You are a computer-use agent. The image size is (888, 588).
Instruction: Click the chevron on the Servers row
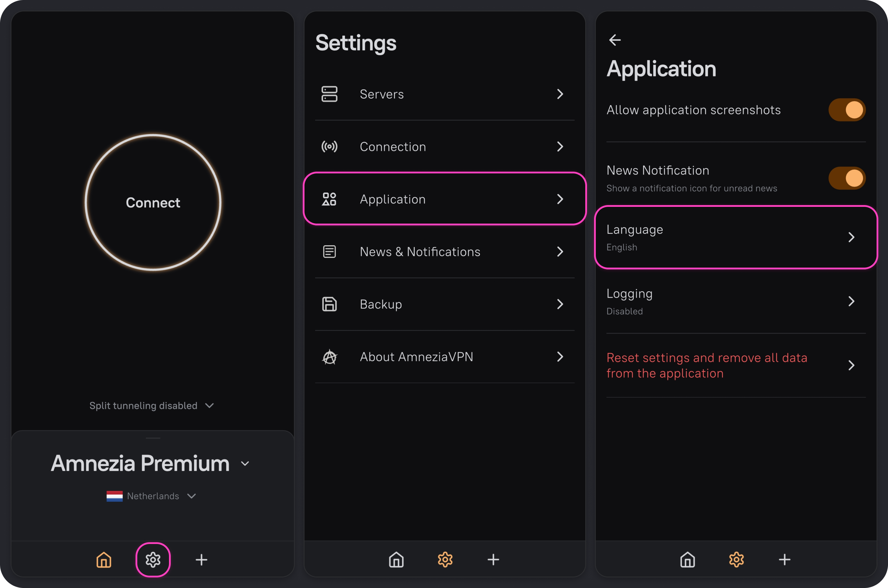(560, 94)
